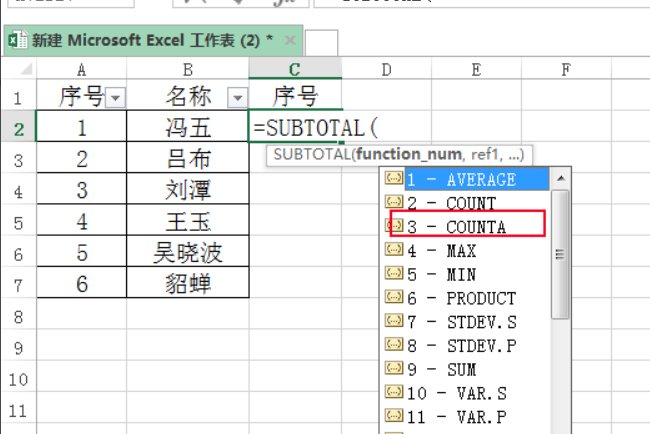Select column B header
650x434 pixels.
187,69
